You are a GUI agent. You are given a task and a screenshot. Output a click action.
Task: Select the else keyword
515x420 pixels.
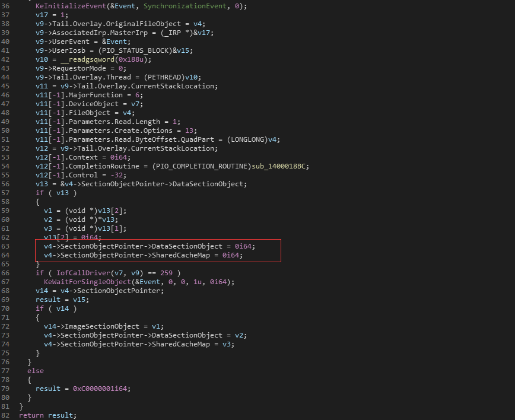(x=36, y=371)
